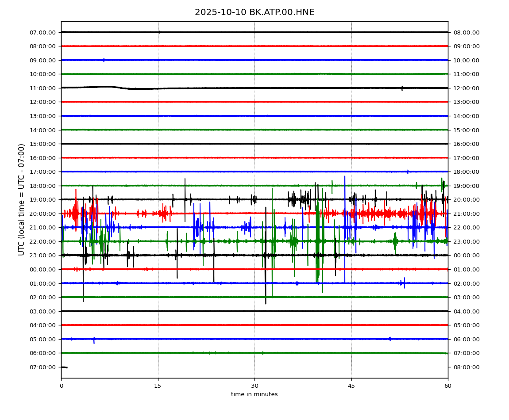Select the 45 minute tick label
The height and width of the screenshot is (420, 509).
[x=351, y=386]
